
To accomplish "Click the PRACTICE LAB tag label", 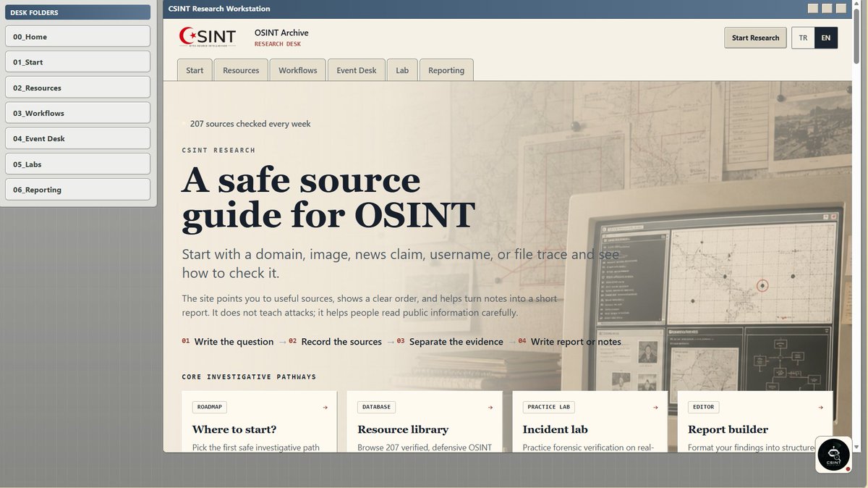I will tap(549, 407).
